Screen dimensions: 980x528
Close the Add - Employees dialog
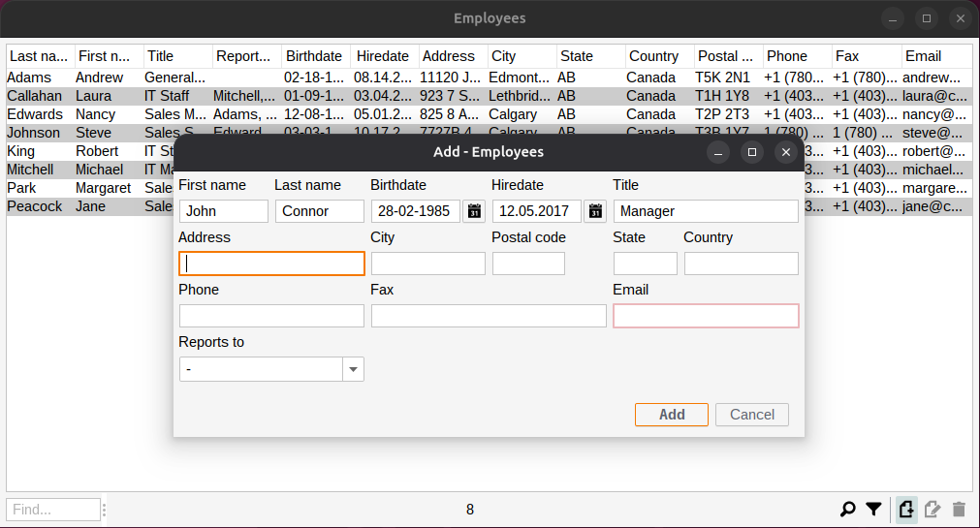pos(786,152)
